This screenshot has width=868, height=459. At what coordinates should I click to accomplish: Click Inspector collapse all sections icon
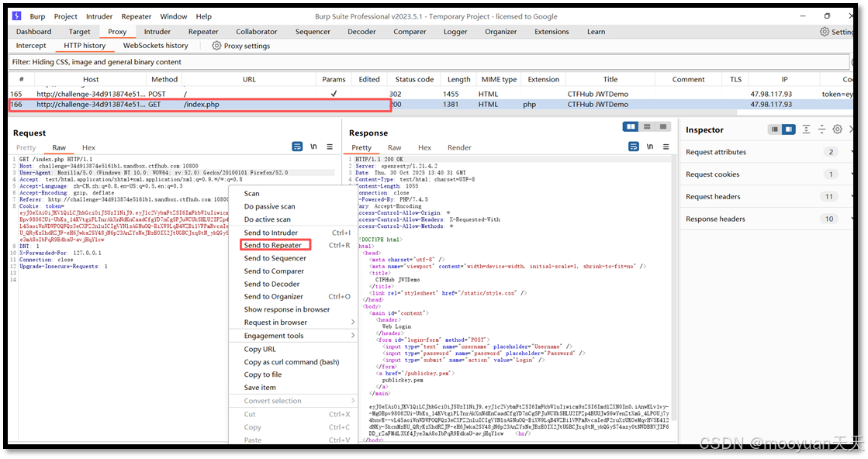point(821,129)
